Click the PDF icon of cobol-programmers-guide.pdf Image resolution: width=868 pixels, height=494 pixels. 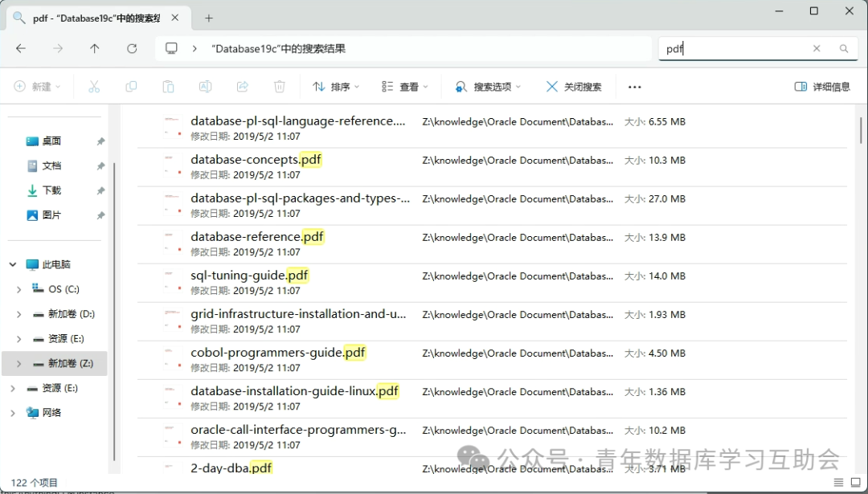(173, 359)
